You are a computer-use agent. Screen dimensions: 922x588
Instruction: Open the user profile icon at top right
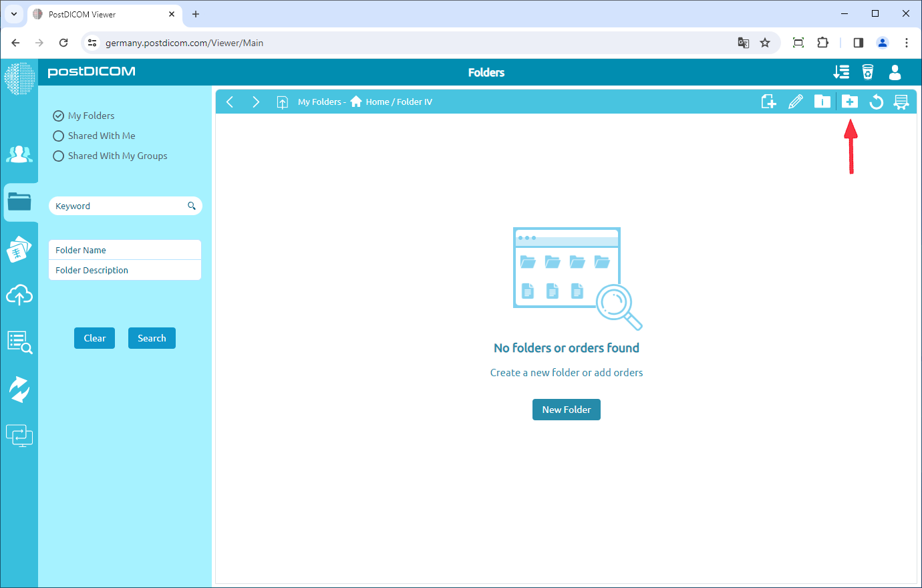[x=895, y=72]
